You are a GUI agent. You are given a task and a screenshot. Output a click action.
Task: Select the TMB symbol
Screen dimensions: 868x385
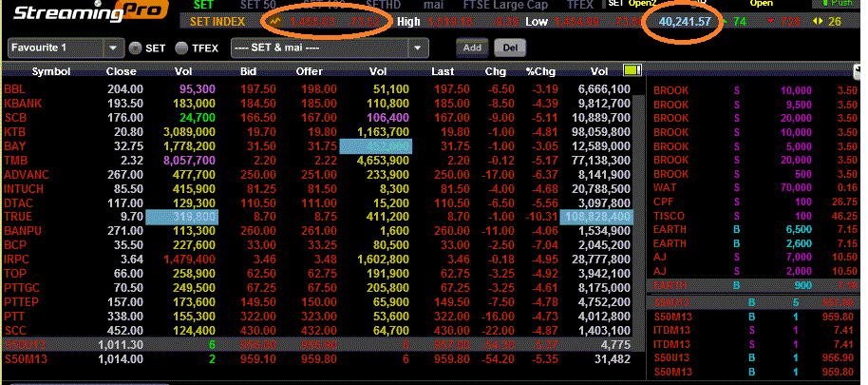point(15,160)
